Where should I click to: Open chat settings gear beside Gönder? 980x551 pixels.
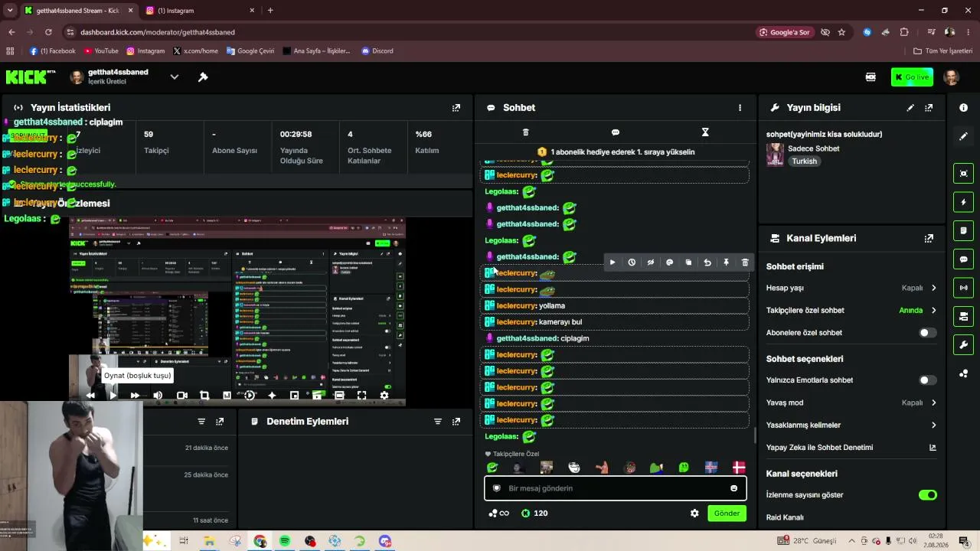pos(694,514)
